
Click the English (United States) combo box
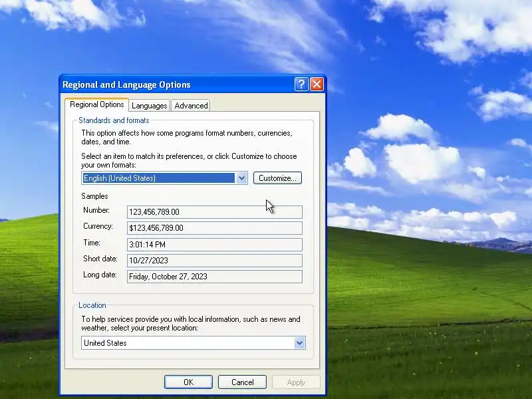point(164,178)
